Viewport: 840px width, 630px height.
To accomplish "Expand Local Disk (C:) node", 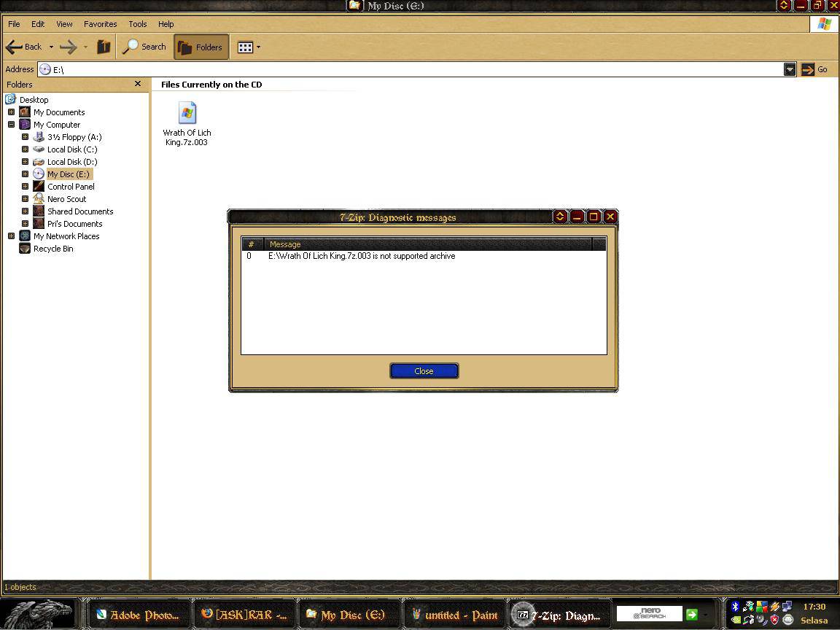I will 25,149.
